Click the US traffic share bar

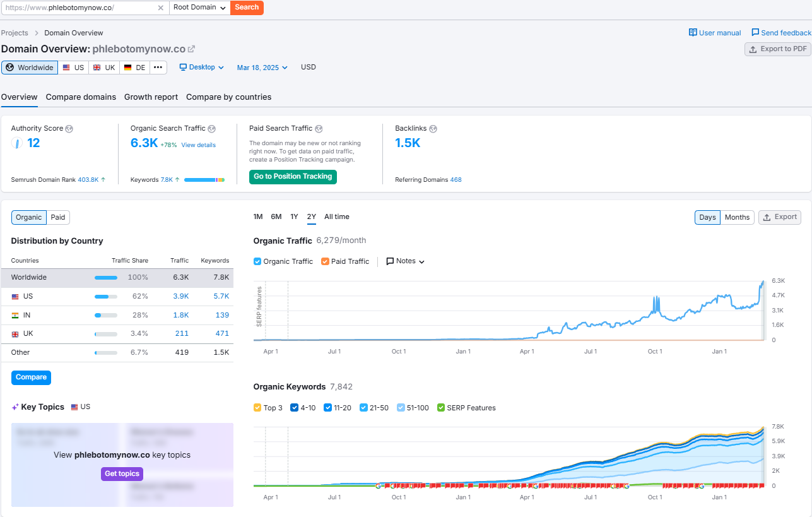106,297
